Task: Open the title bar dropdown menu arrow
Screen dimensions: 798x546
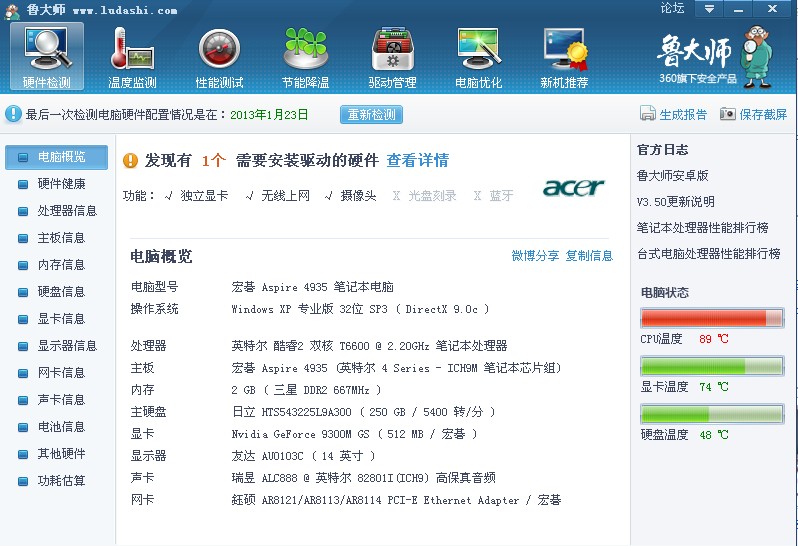Action: [709, 9]
